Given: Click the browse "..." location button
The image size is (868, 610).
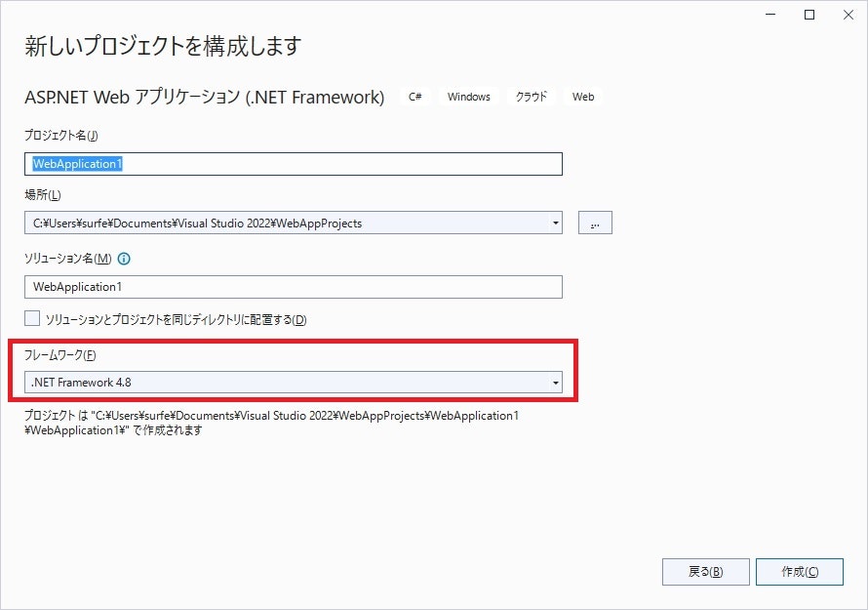Looking at the screenshot, I should tap(595, 223).
